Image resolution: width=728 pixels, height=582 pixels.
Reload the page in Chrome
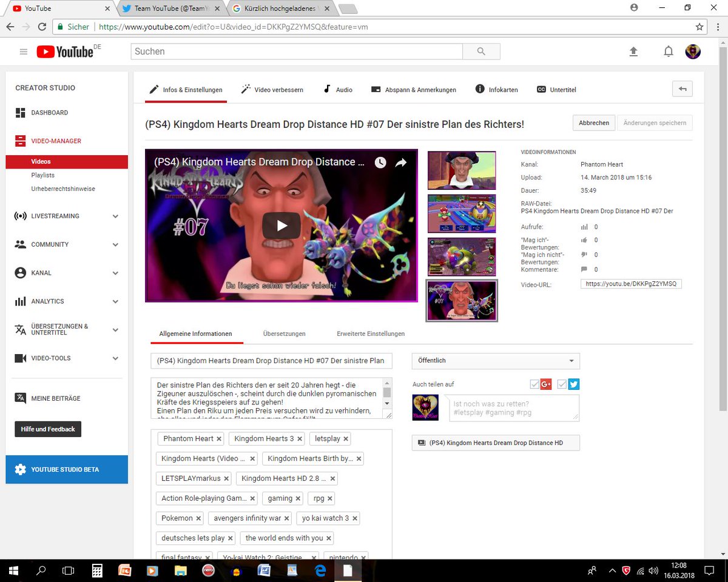click(x=42, y=27)
